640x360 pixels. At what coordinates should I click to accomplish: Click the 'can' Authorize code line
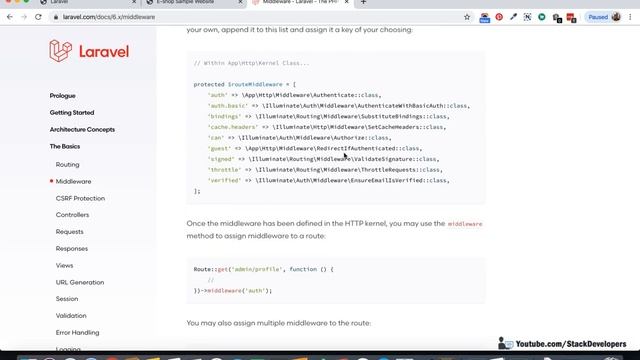tap(300, 138)
